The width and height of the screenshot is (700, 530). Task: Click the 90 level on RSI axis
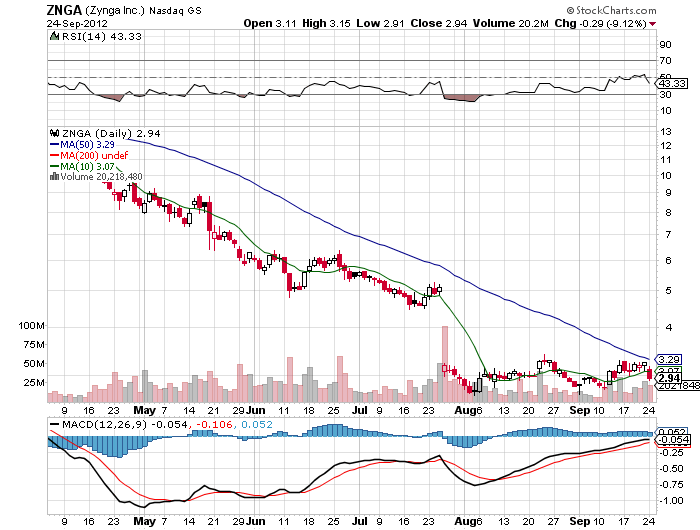[x=665, y=44]
